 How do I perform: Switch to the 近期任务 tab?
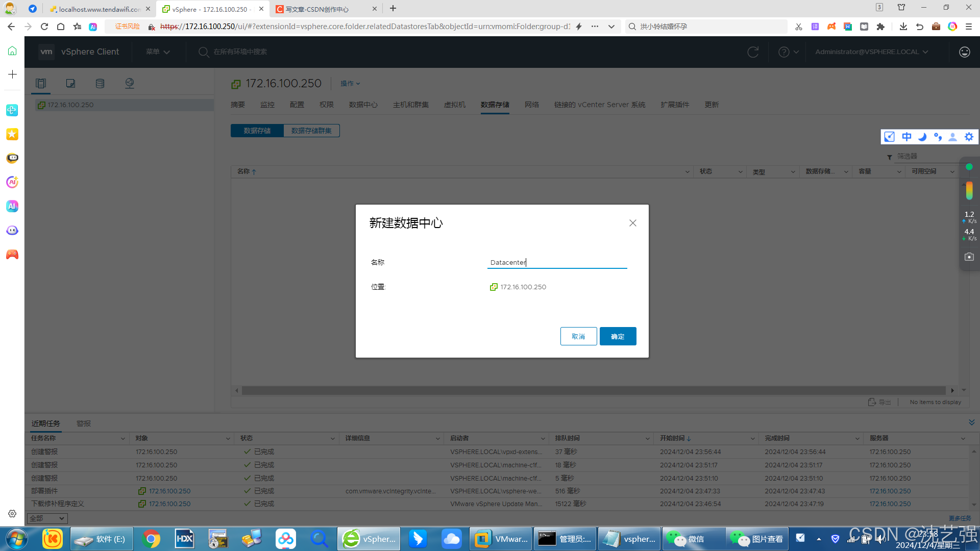46,423
